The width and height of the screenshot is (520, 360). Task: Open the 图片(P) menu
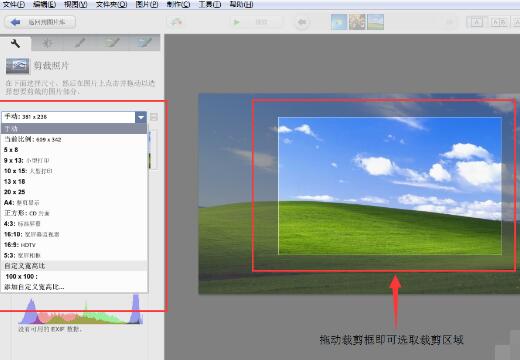click(x=147, y=4)
